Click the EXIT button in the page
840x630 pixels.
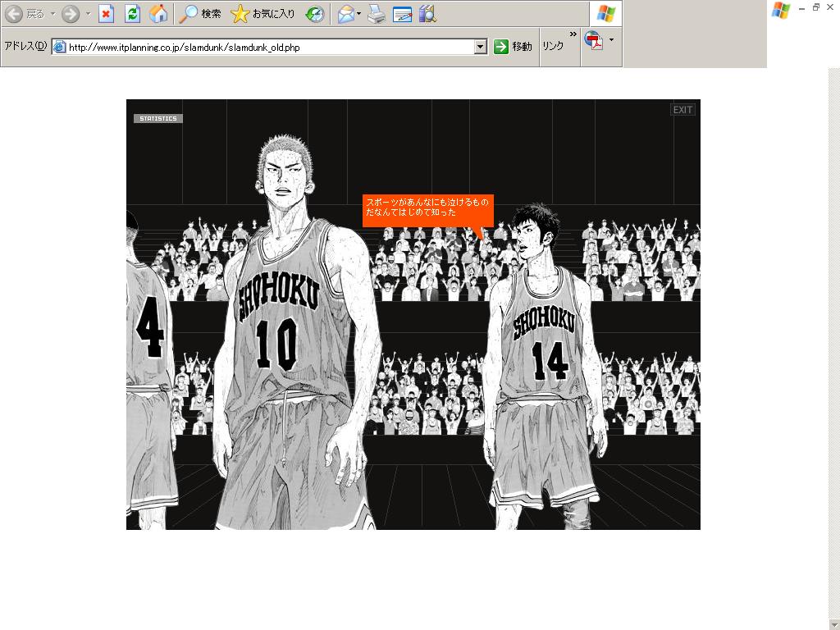tap(682, 110)
